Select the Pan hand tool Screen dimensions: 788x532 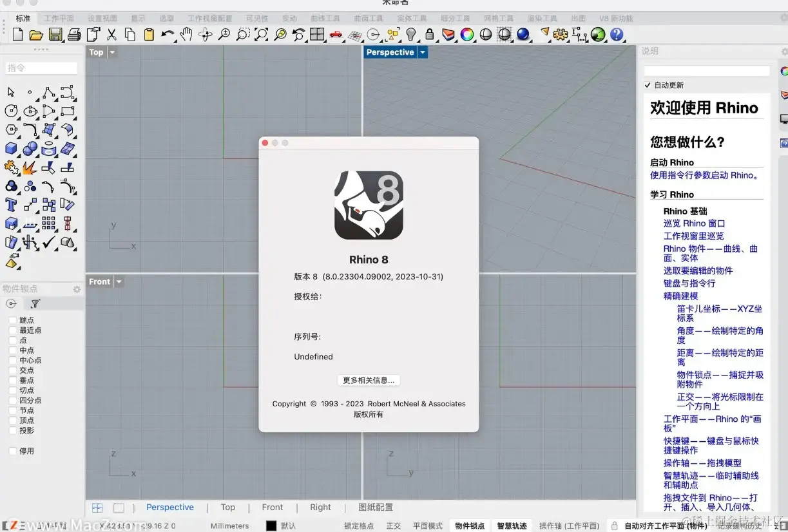pos(186,34)
